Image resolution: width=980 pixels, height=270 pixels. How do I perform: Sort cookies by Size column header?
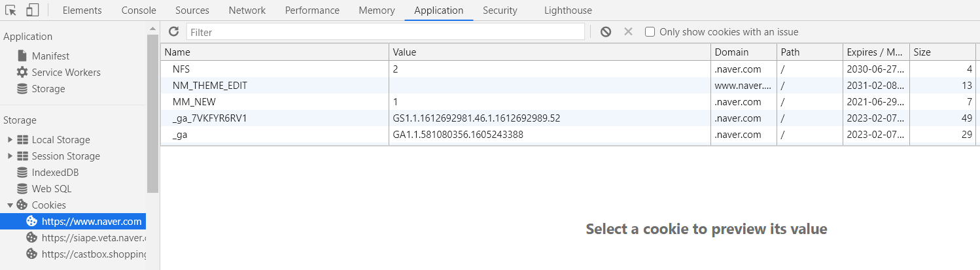942,52
